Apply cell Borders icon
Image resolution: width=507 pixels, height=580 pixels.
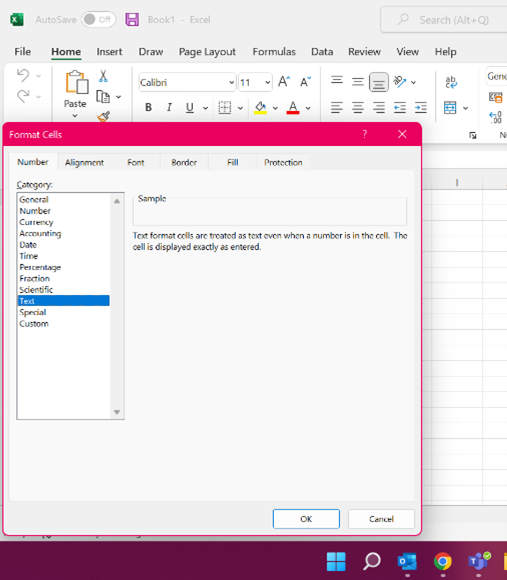224,108
